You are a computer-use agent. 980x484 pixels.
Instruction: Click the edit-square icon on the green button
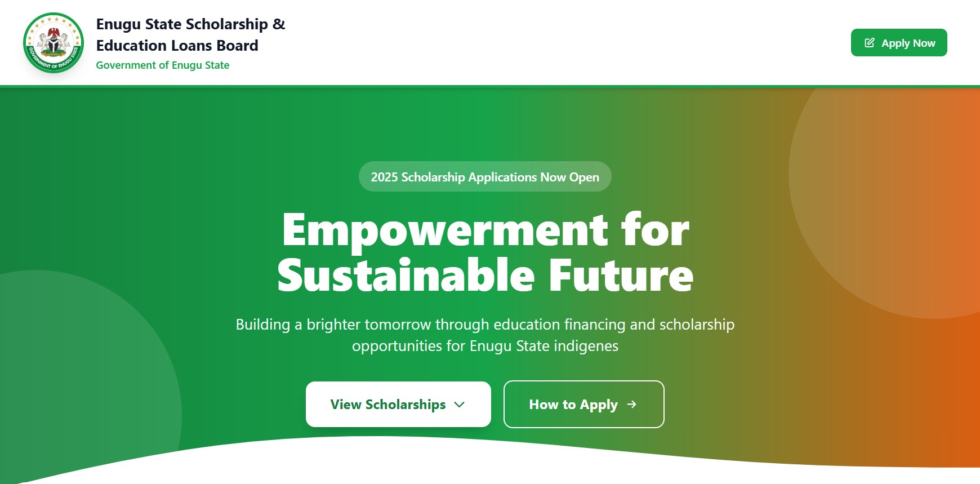(869, 42)
